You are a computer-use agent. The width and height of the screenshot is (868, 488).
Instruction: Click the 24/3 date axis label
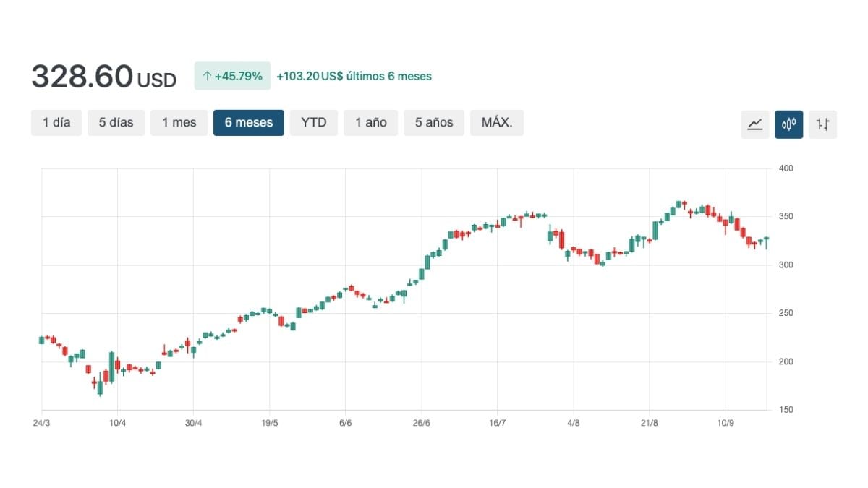pos(42,423)
